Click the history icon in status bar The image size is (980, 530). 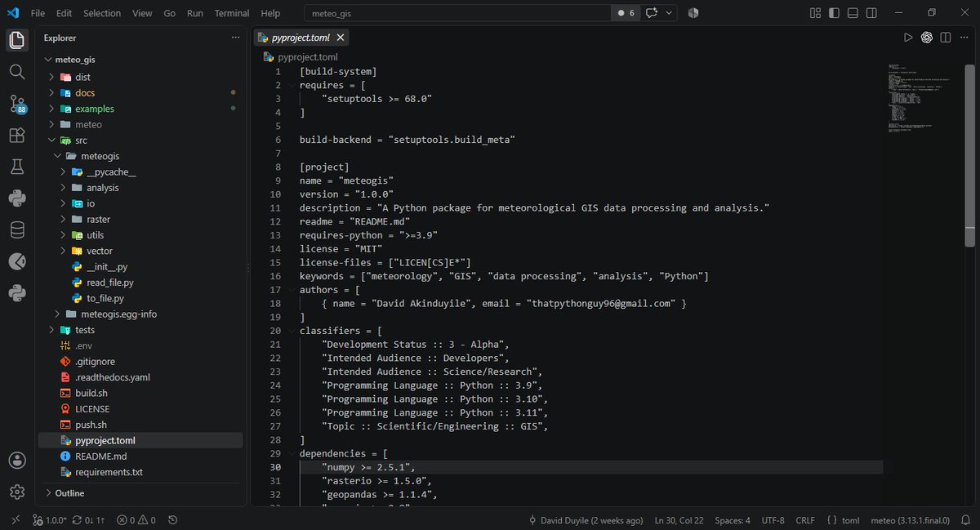171,519
